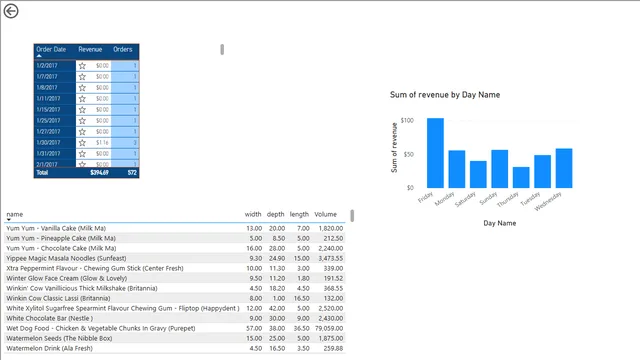Sort by the Orders column header
Screen dimensions: 640x360
click(x=123, y=49)
